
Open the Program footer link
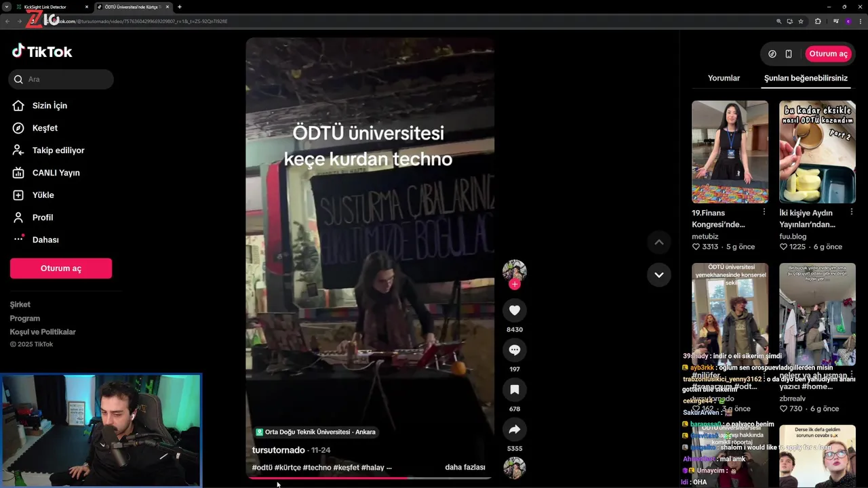point(25,318)
